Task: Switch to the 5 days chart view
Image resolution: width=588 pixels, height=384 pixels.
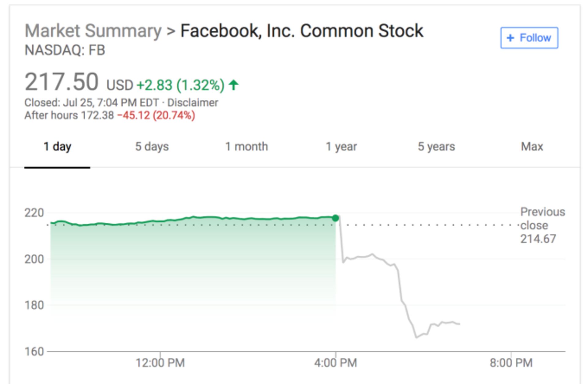Action: (152, 147)
